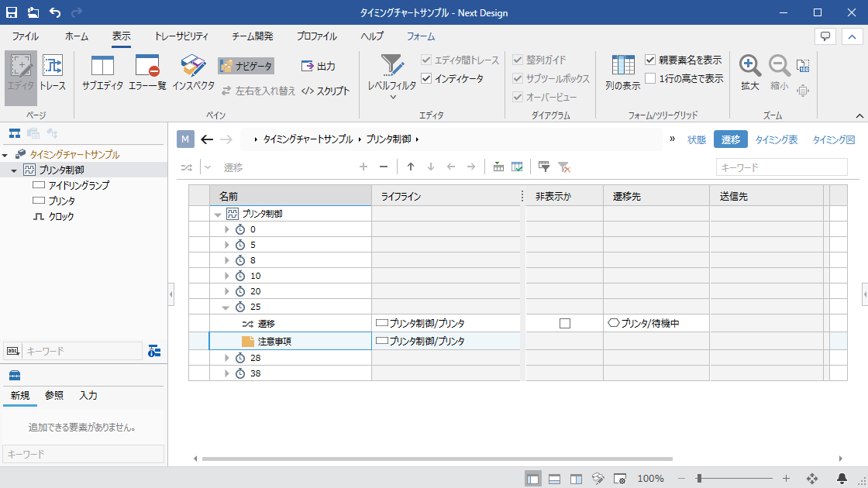868x488 pixels.
Task: Open the レベルフィルタ dropdown
Action: [x=392, y=77]
